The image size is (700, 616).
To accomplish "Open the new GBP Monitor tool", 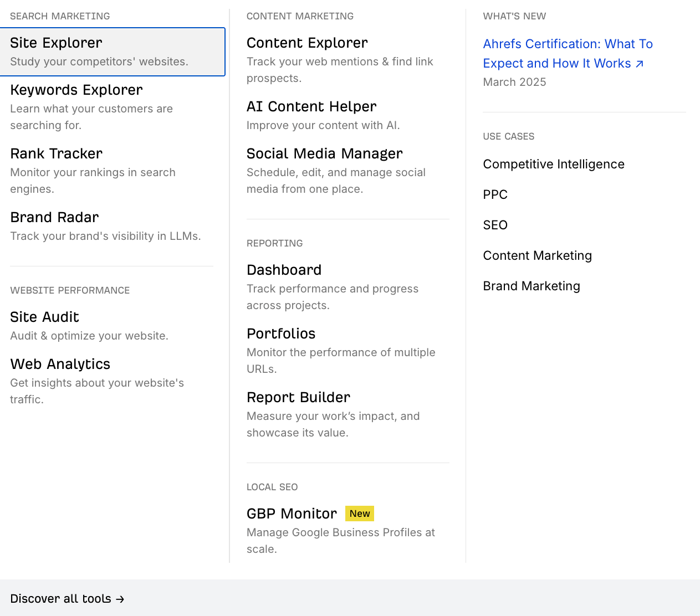I will click(292, 514).
